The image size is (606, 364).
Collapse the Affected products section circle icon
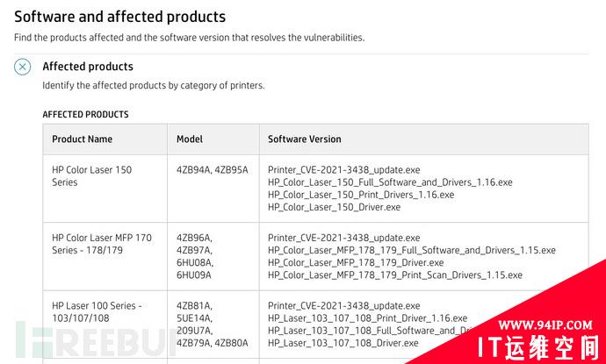(x=23, y=67)
